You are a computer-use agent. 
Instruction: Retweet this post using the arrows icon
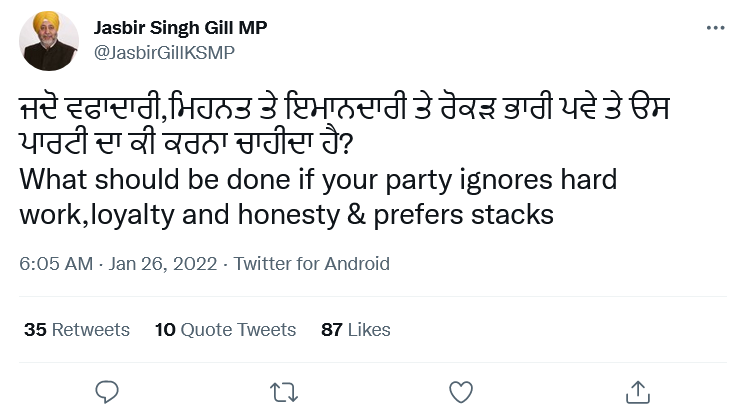point(285,390)
